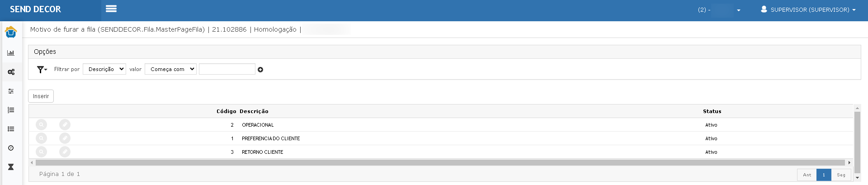
Task: View details of OPERACIONAL row
Action: point(41,124)
